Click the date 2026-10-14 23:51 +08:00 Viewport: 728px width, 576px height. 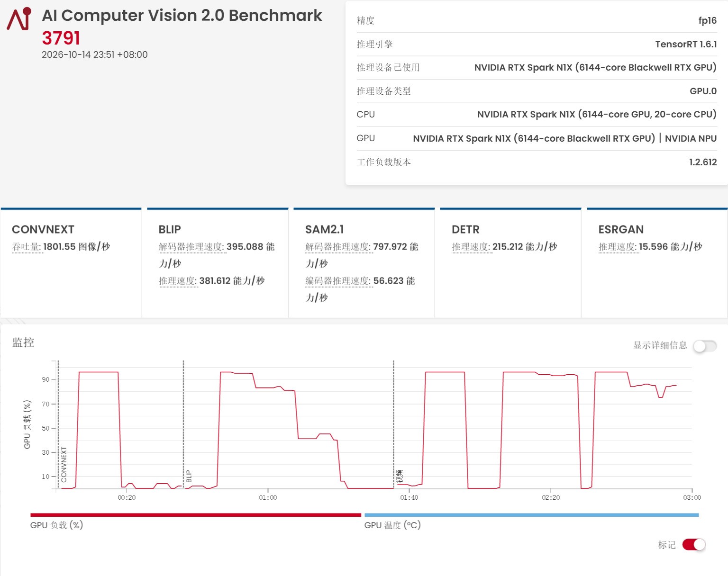95,54
